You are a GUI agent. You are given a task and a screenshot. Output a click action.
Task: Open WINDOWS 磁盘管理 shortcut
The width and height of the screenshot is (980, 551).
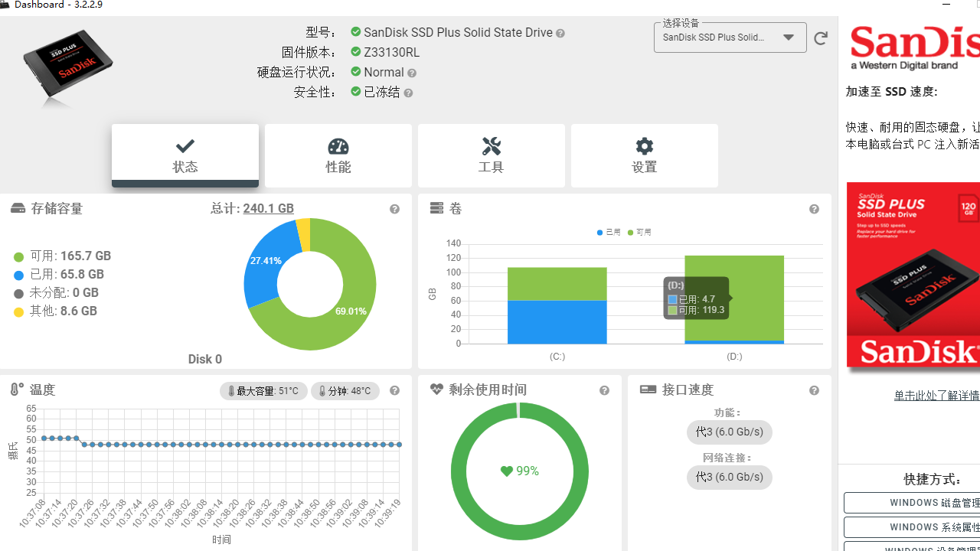coord(912,503)
